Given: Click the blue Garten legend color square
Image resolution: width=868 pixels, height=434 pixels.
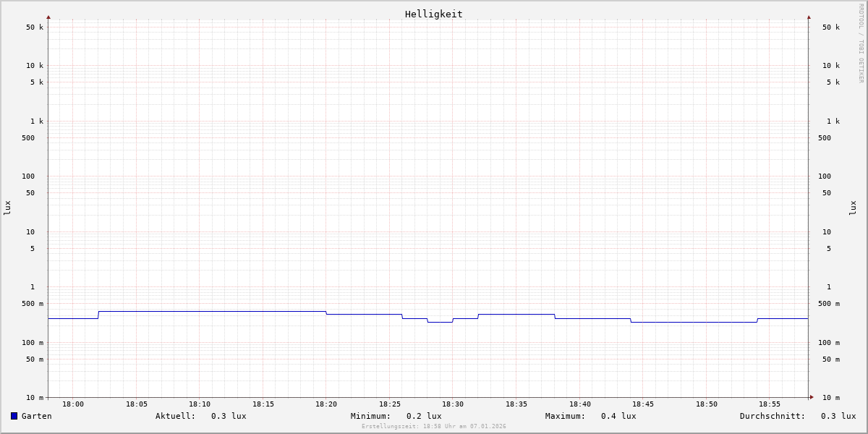Looking at the screenshot, I should pos(14,416).
